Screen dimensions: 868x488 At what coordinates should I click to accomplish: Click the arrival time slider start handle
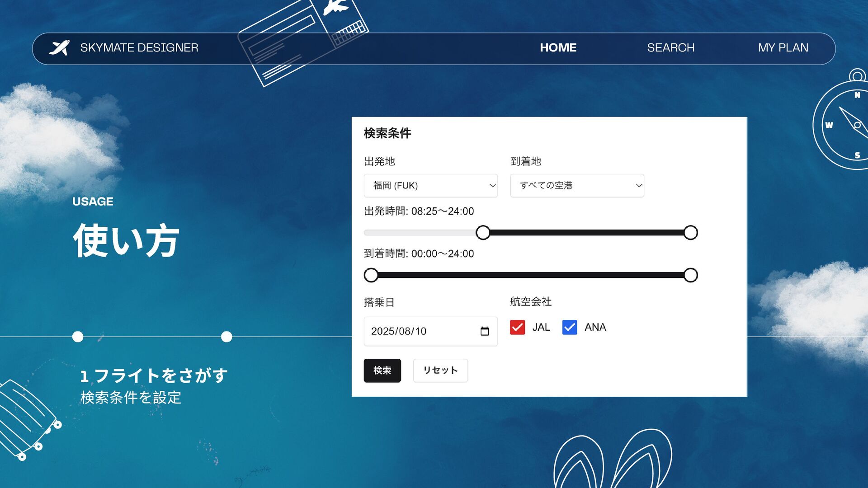pos(371,275)
